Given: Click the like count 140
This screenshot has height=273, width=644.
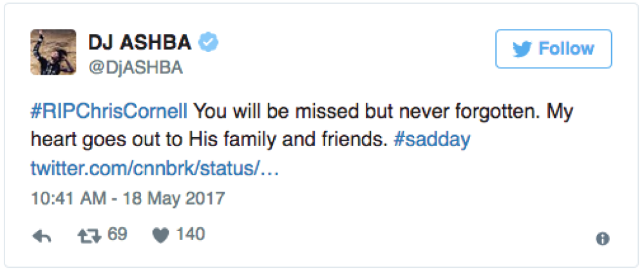Looking at the screenshot, I should [x=190, y=235].
